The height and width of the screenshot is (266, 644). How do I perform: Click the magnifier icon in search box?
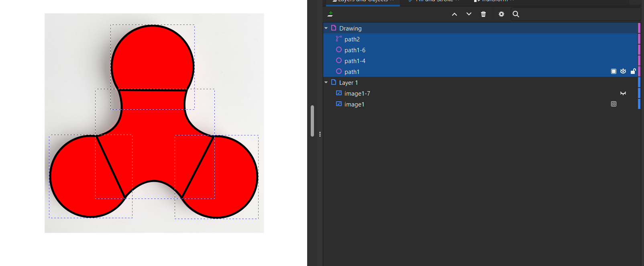pyautogui.click(x=516, y=14)
